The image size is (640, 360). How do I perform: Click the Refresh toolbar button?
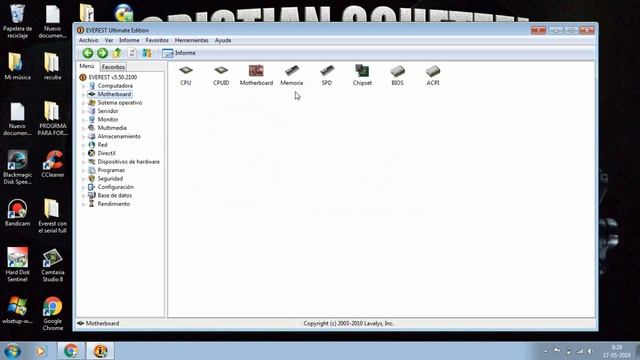[x=132, y=53]
